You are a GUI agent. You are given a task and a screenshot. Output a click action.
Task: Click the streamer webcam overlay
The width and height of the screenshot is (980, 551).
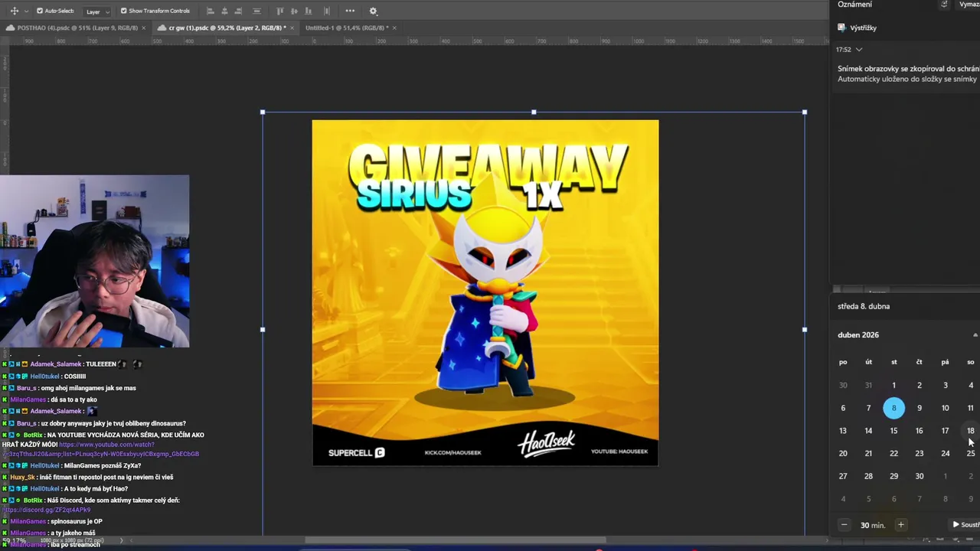(x=95, y=261)
